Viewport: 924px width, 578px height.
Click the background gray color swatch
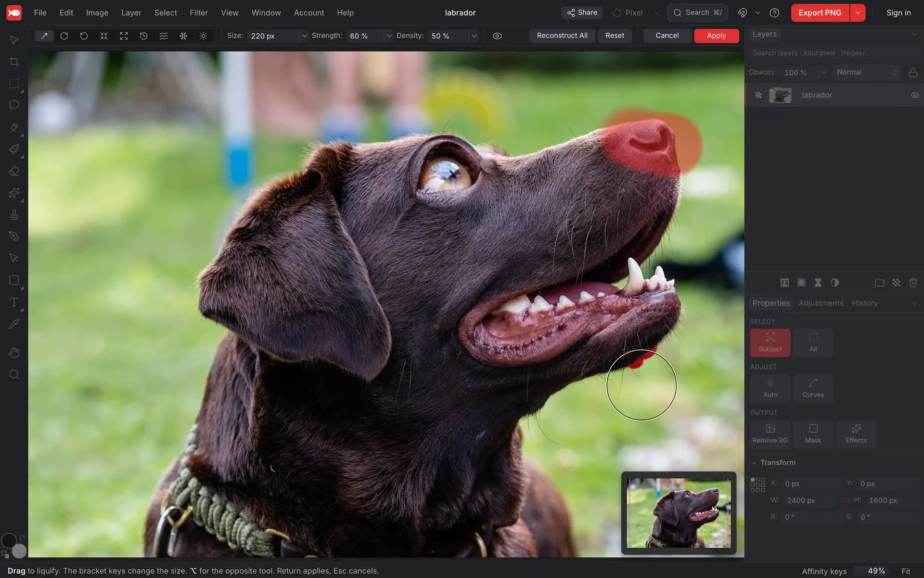coord(19,551)
